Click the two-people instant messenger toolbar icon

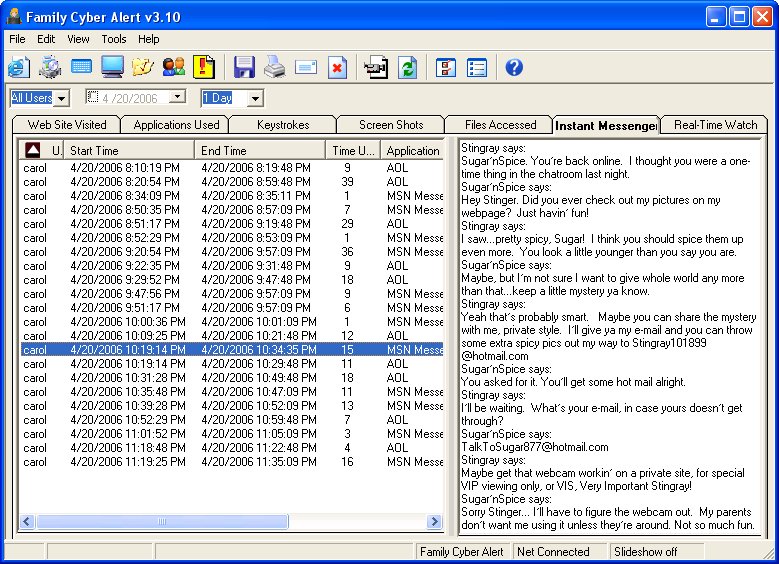[x=174, y=67]
